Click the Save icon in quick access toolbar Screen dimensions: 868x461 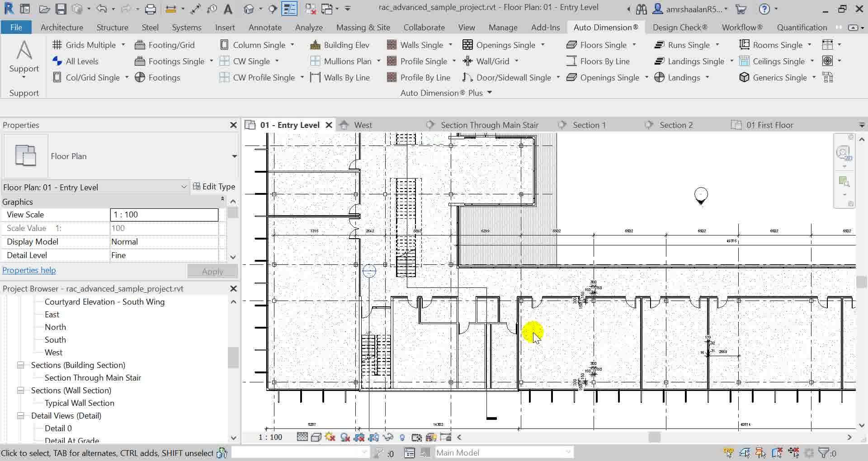(61, 9)
